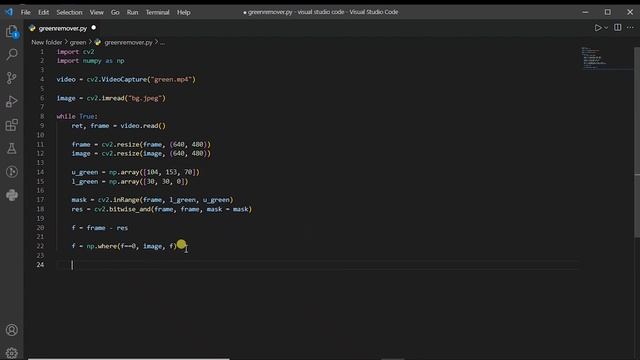The height and width of the screenshot is (360, 640).
Task: Click 'f = frame - res' line
Action: [x=100, y=228]
